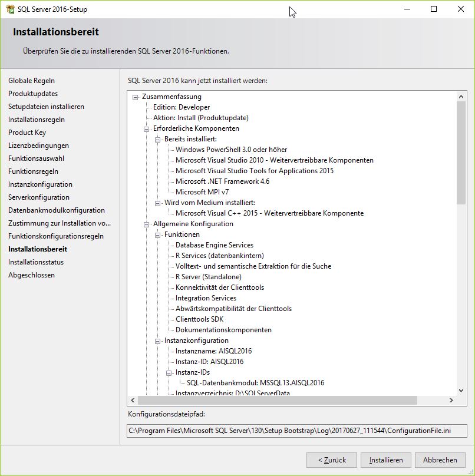Collapse the Erforderliche Komponenten node
Image resolution: width=475 pixels, height=476 pixels.
(146, 129)
